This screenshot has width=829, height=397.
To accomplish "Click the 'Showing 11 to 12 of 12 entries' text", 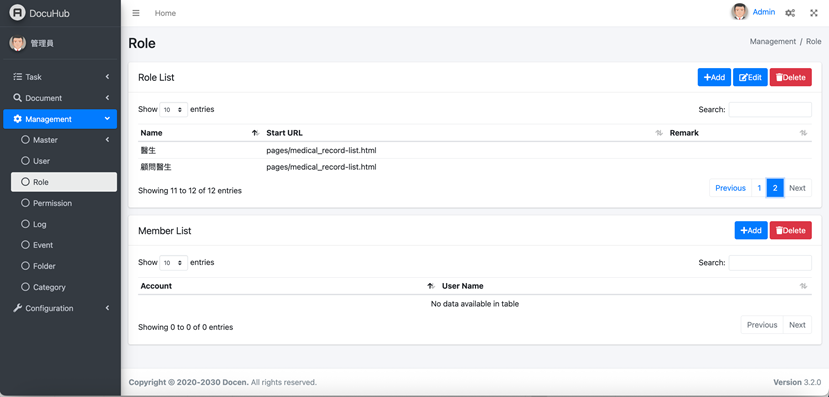I will tap(190, 190).
